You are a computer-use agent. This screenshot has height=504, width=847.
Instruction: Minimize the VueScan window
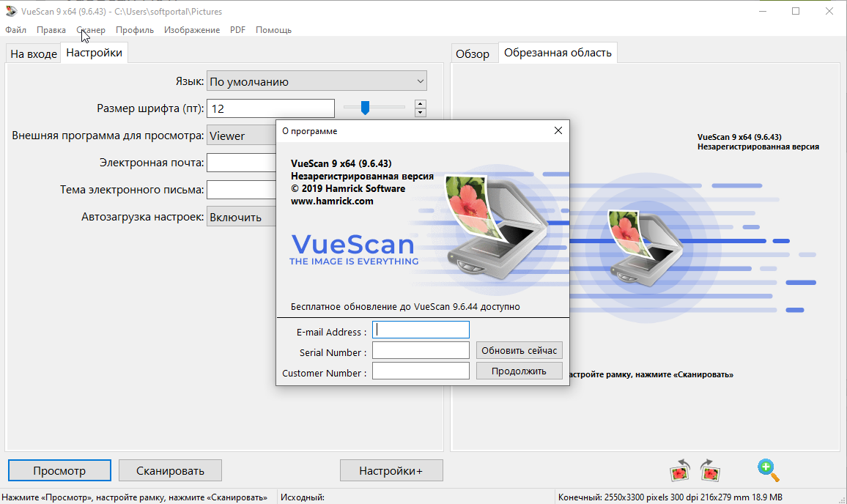(763, 11)
